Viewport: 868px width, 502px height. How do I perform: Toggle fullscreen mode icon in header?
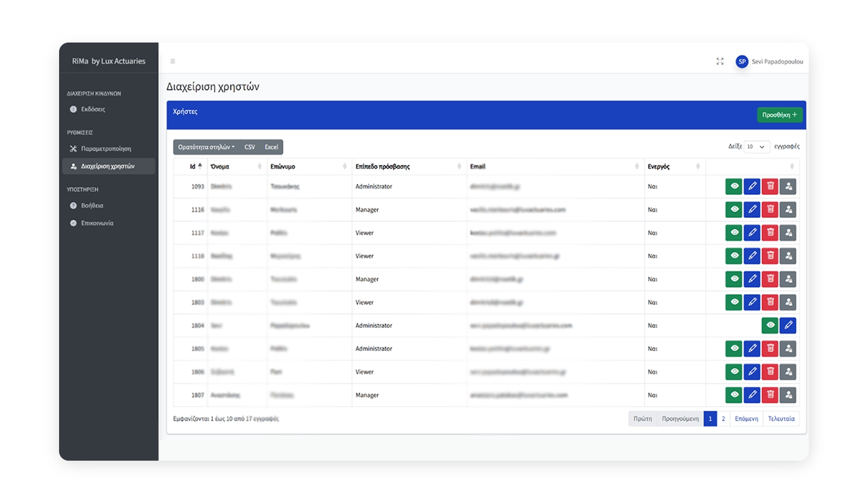(720, 61)
